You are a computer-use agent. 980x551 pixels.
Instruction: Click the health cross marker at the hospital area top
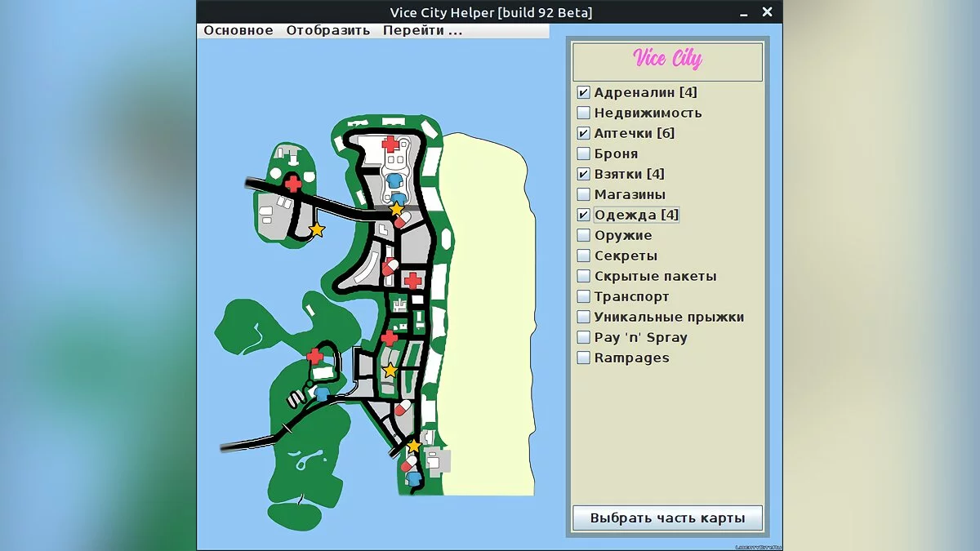click(390, 144)
